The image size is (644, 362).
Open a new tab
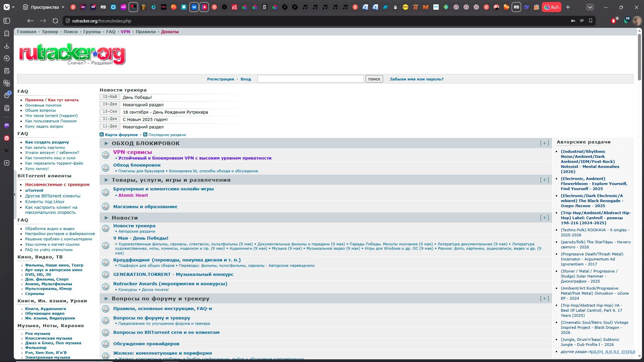(x=568, y=7)
